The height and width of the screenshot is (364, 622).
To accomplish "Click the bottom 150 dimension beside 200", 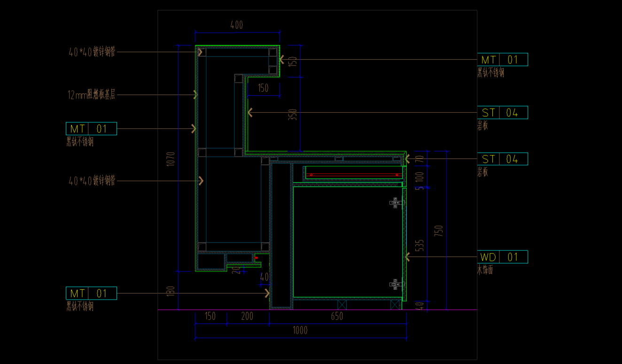I will pos(210,317).
